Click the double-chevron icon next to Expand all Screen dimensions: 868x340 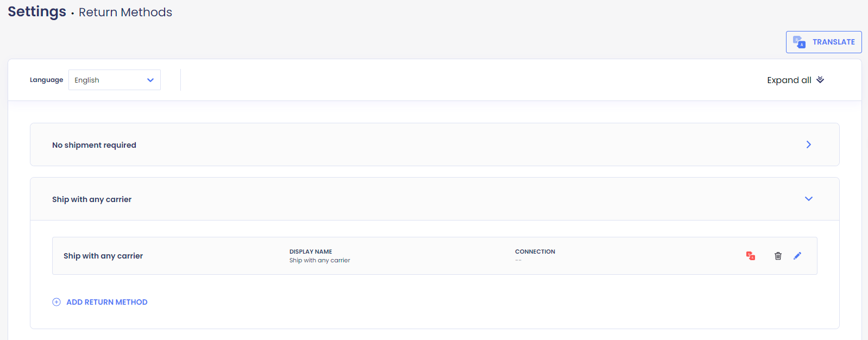tap(820, 80)
